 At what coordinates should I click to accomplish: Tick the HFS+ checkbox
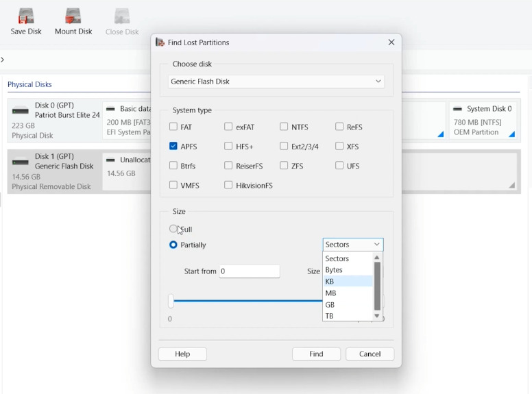(x=228, y=146)
